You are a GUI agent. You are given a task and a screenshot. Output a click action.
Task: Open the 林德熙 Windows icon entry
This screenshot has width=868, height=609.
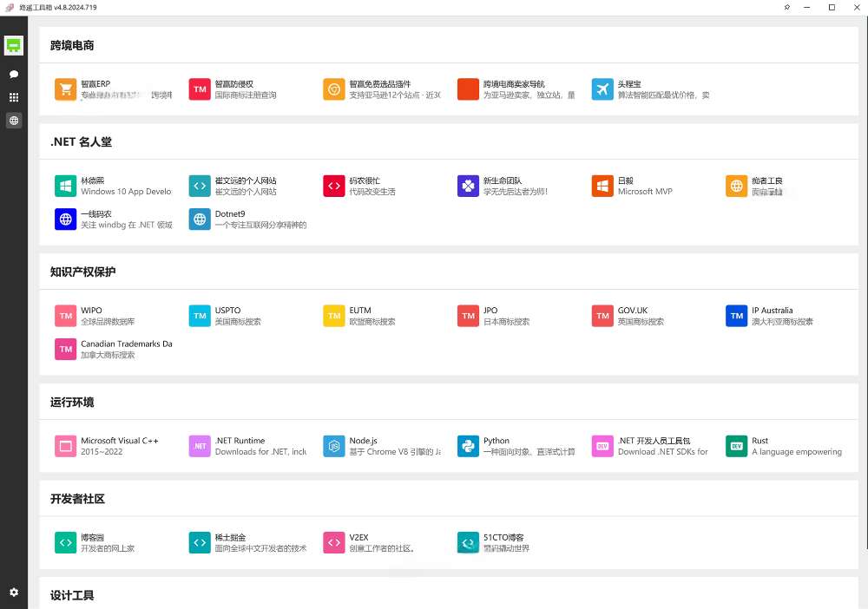click(x=66, y=186)
